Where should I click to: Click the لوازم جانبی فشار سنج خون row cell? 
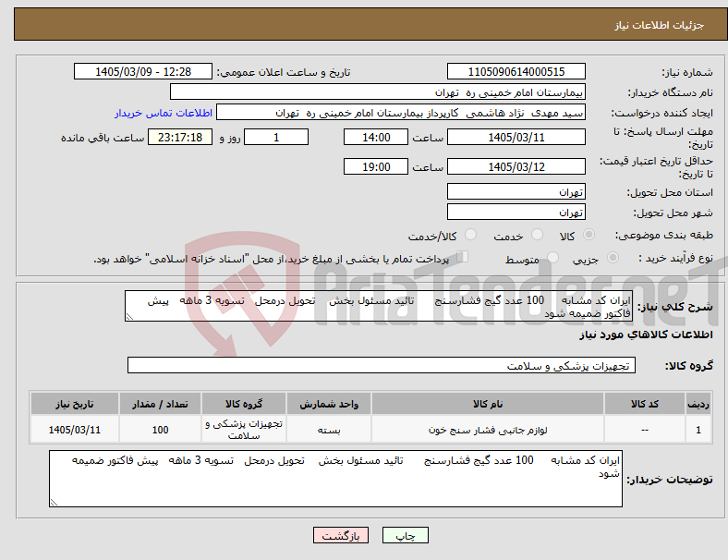(488, 430)
